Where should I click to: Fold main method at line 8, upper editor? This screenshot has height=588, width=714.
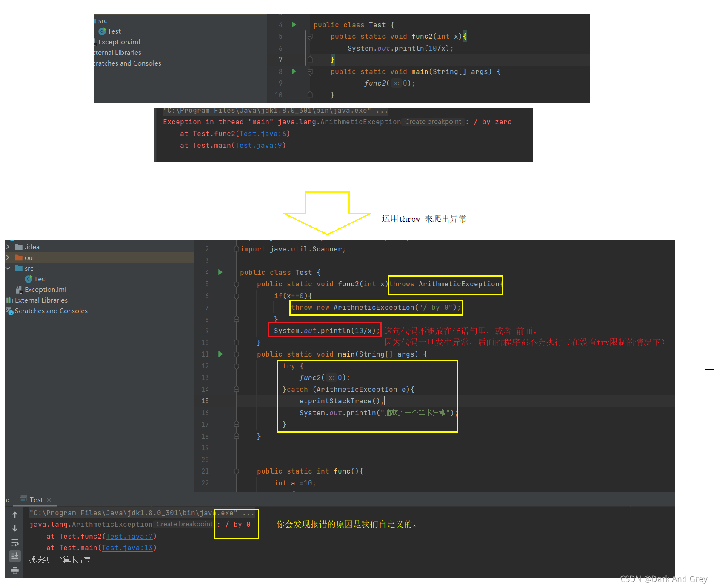point(310,72)
